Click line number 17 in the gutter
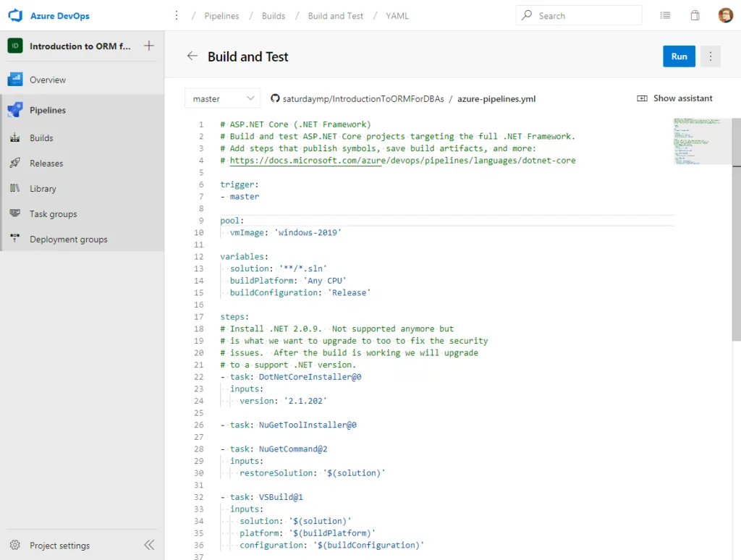Viewport: 741px width, 560px height. click(199, 317)
